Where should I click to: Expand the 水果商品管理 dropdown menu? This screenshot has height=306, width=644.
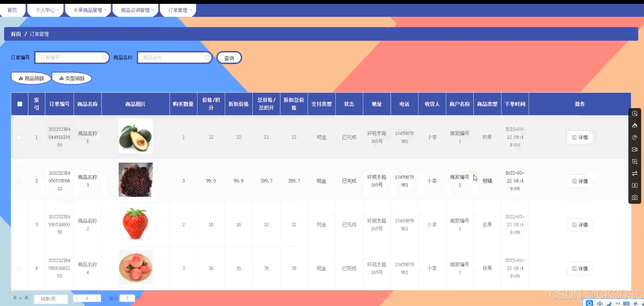coord(90,10)
